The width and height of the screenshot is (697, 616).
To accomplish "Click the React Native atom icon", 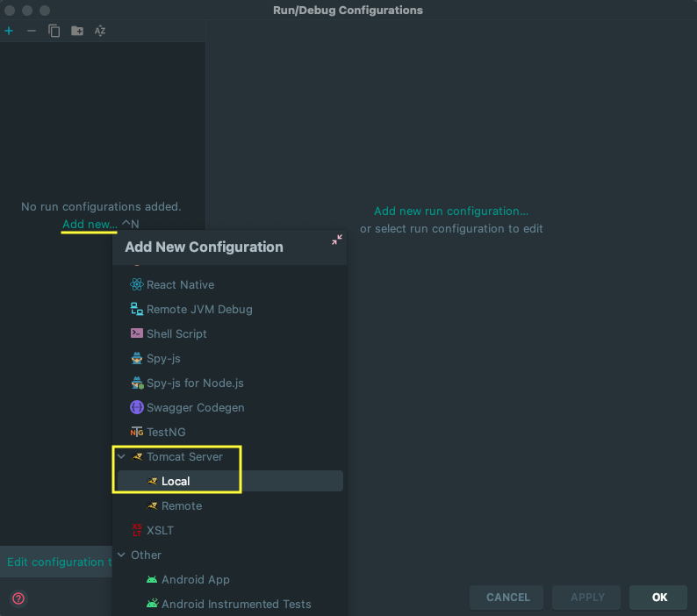I will pos(136,284).
